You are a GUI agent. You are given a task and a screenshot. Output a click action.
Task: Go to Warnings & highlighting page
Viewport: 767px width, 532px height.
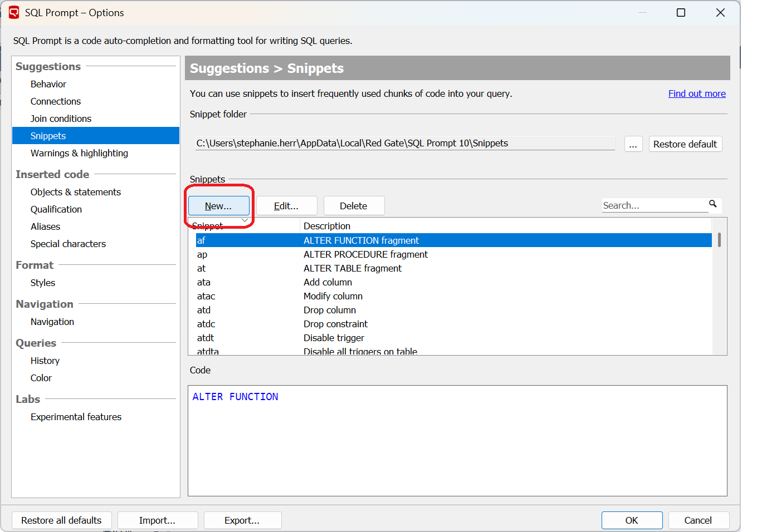pos(79,153)
